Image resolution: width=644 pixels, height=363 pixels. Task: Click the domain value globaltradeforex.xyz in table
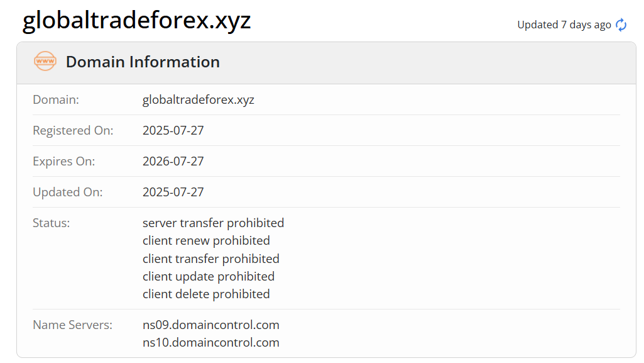point(198,99)
